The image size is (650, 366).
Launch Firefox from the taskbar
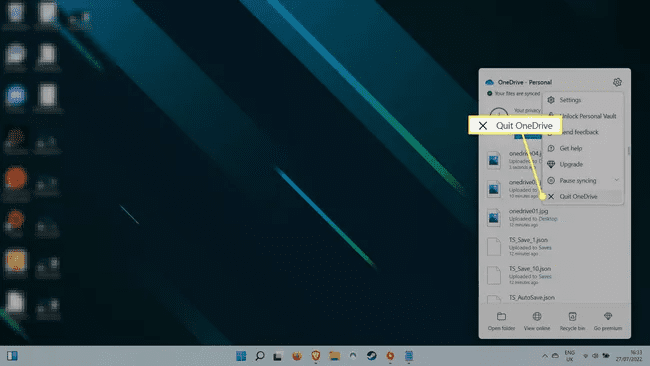[x=297, y=356]
